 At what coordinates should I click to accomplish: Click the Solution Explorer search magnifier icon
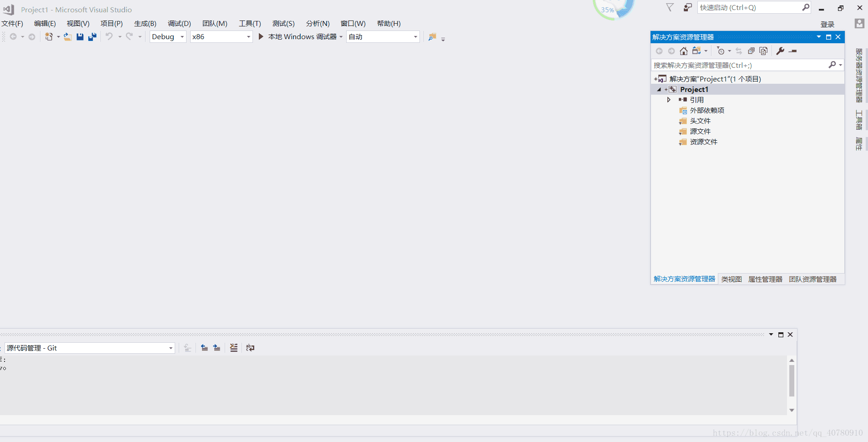point(832,65)
